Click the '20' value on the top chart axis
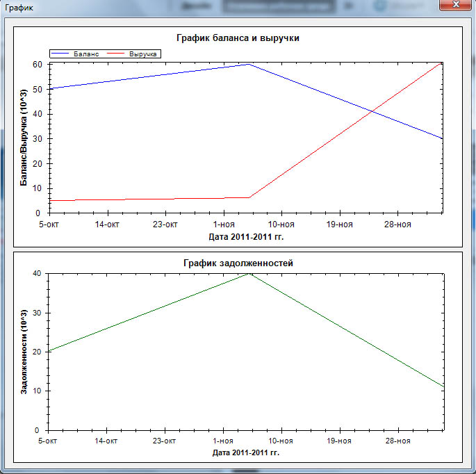The width and height of the screenshot is (476, 474). [x=38, y=163]
